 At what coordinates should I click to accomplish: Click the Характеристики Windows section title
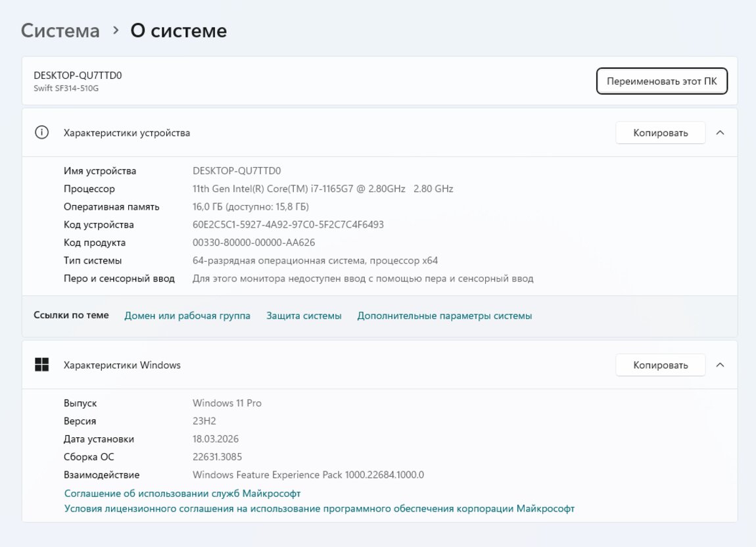point(122,365)
